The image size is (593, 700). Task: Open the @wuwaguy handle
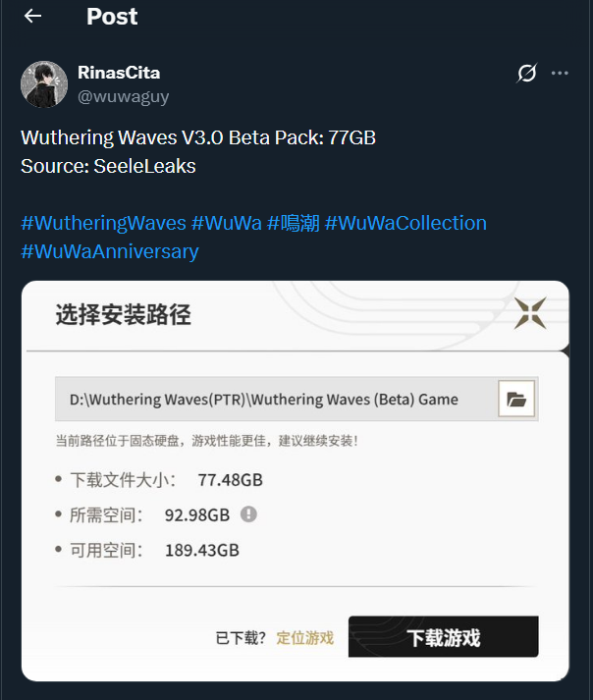(124, 96)
